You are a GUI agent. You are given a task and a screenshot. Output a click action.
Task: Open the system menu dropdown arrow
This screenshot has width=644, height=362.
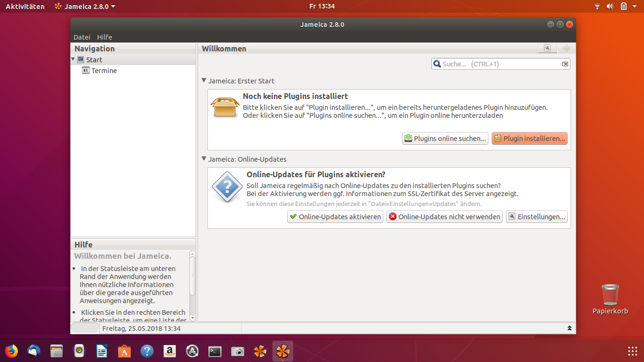click(x=636, y=6)
